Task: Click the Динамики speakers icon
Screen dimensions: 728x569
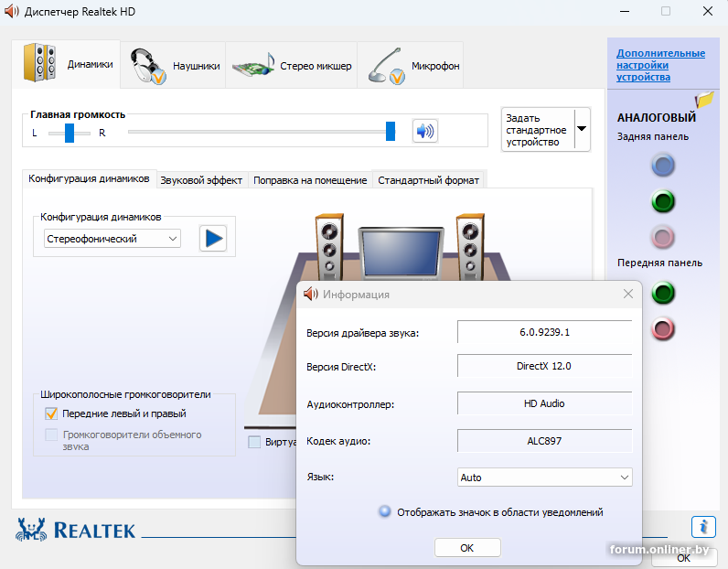Action: 40,63
